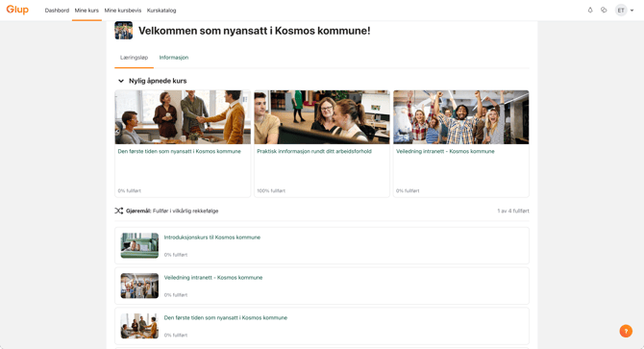Screen dimensions: 644x349
Task: Open cheering-team card image for Veiledning intranett
Action: pos(461,117)
